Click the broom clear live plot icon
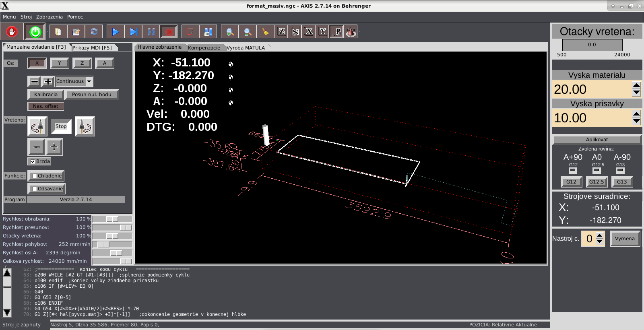Image resolution: width=644 pixels, height=330 pixels. click(x=265, y=32)
